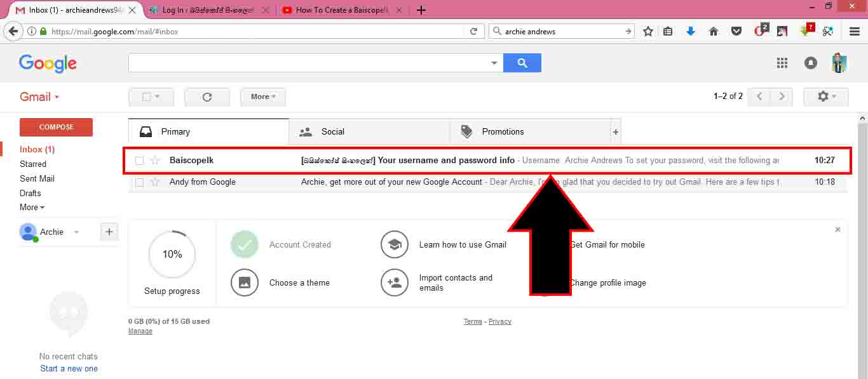Add a chat contact with plus button

[109, 232]
